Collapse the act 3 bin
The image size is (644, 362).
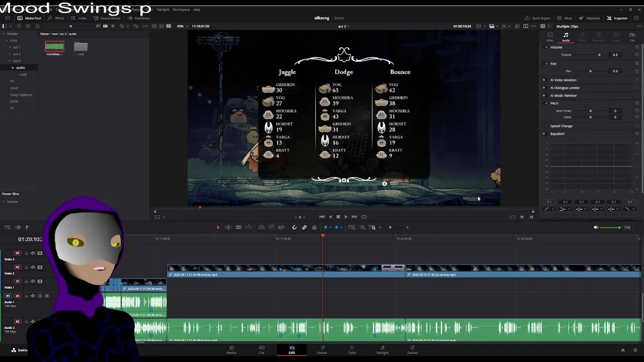10,61
